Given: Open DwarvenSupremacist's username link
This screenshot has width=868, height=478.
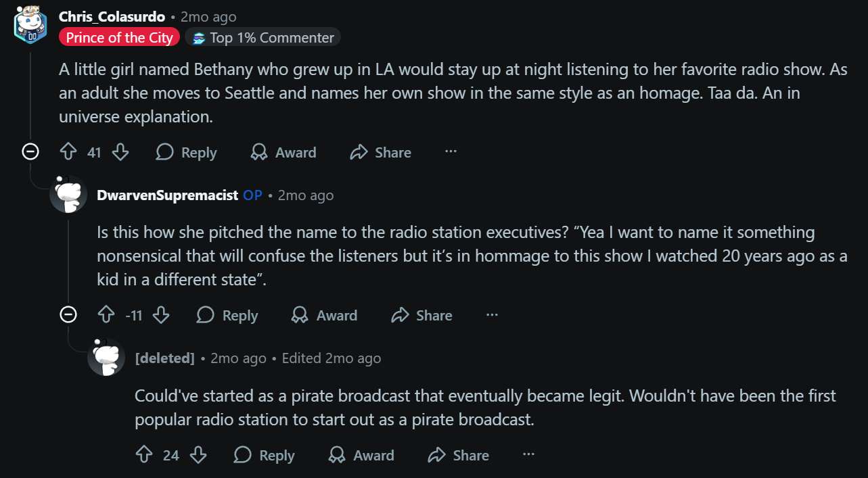Looking at the screenshot, I should (167, 195).
